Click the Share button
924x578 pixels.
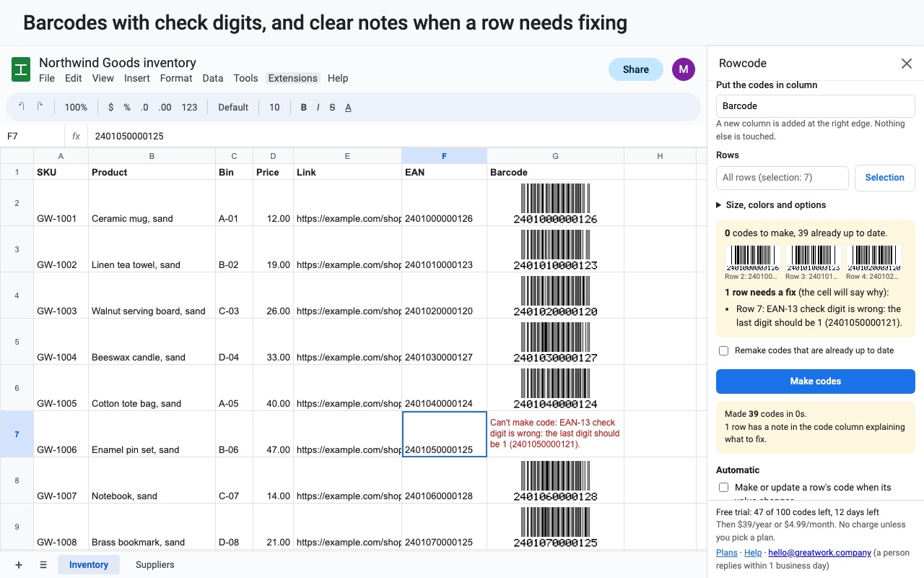coord(636,69)
